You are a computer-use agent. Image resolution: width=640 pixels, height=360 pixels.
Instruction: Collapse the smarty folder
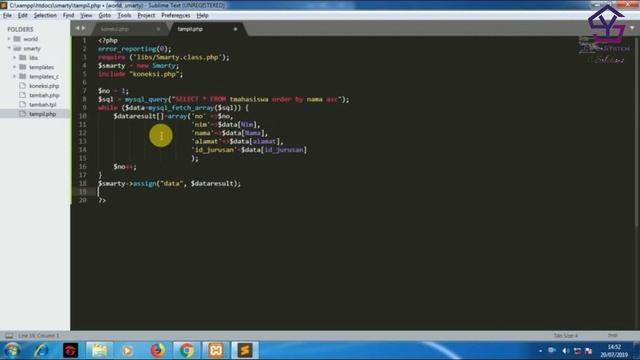coord(9,48)
